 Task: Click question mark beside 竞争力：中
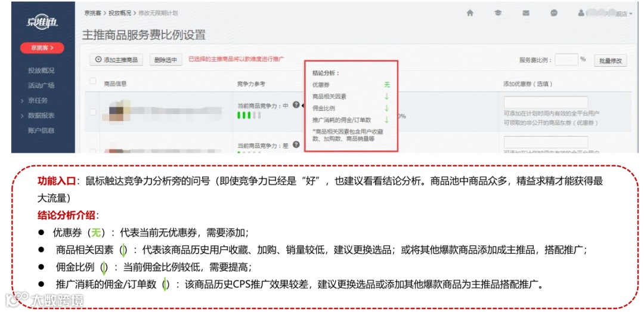tap(296, 105)
